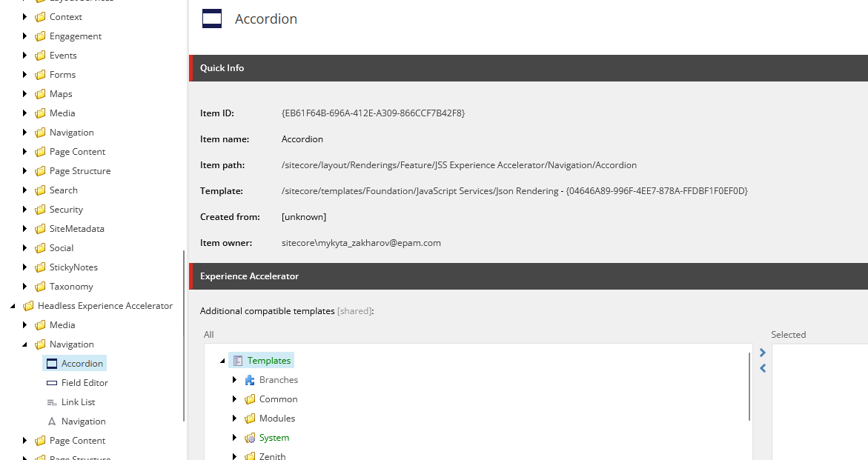868x460 pixels.
Task: Click the Media folder icon under Headless Experience Accelerator
Action: coord(39,324)
